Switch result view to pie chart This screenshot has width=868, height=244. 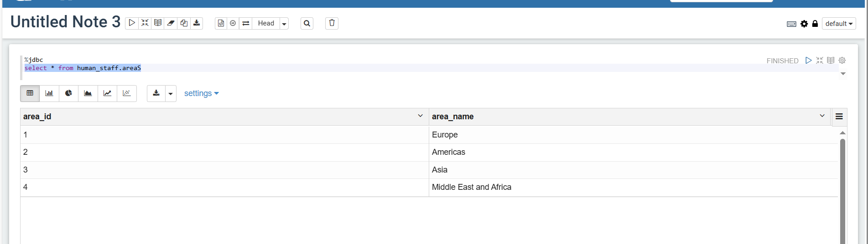pos(68,93)
